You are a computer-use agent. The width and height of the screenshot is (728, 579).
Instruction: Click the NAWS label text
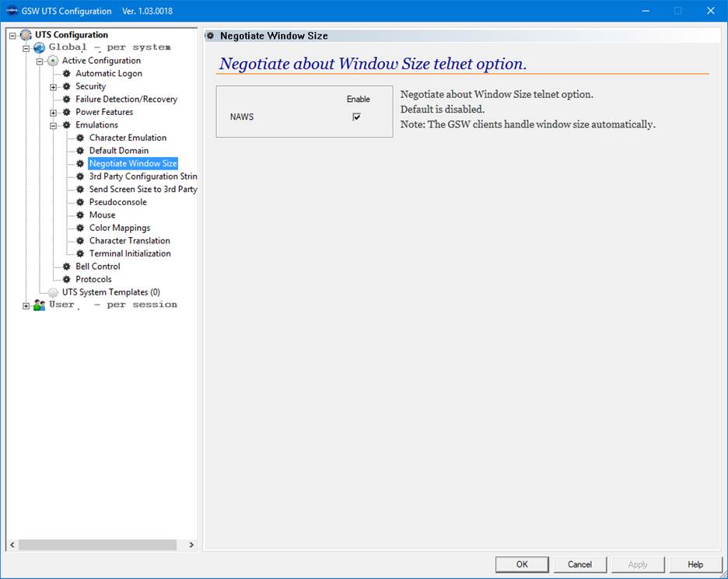tap(242, 117)
